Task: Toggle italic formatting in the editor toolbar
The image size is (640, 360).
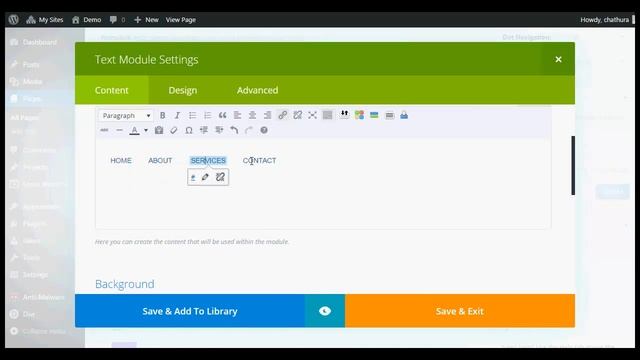Action: pos(177,116)
